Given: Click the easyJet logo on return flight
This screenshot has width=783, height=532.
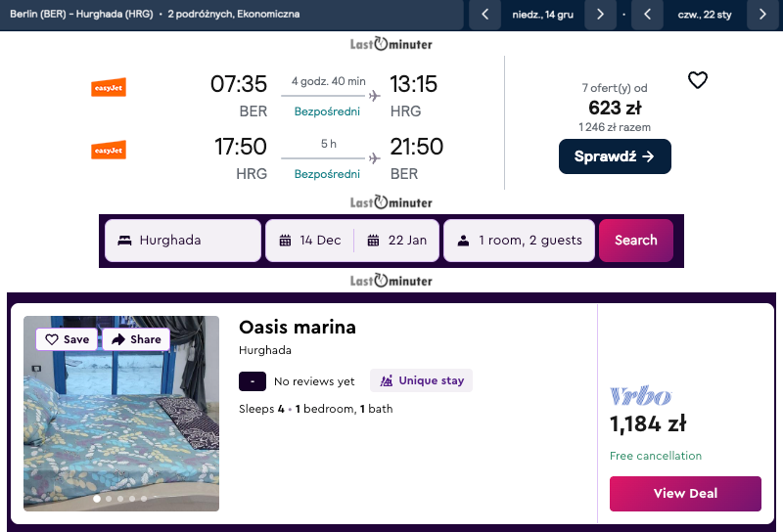Looking at the screenshot, I should 109,150.
